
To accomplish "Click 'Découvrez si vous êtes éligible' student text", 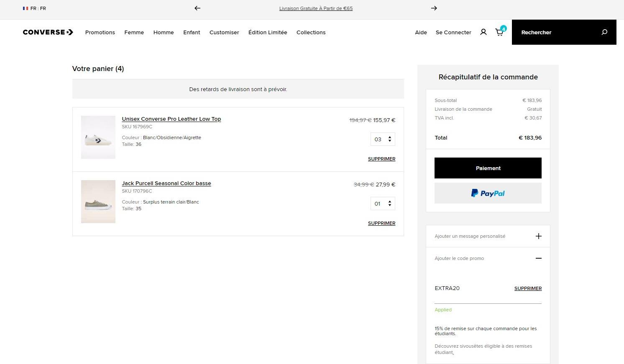I will (x=483, y=349).
